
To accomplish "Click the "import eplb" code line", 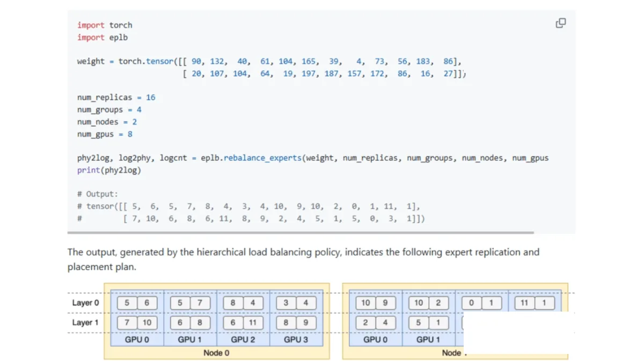I will (103, 38).
